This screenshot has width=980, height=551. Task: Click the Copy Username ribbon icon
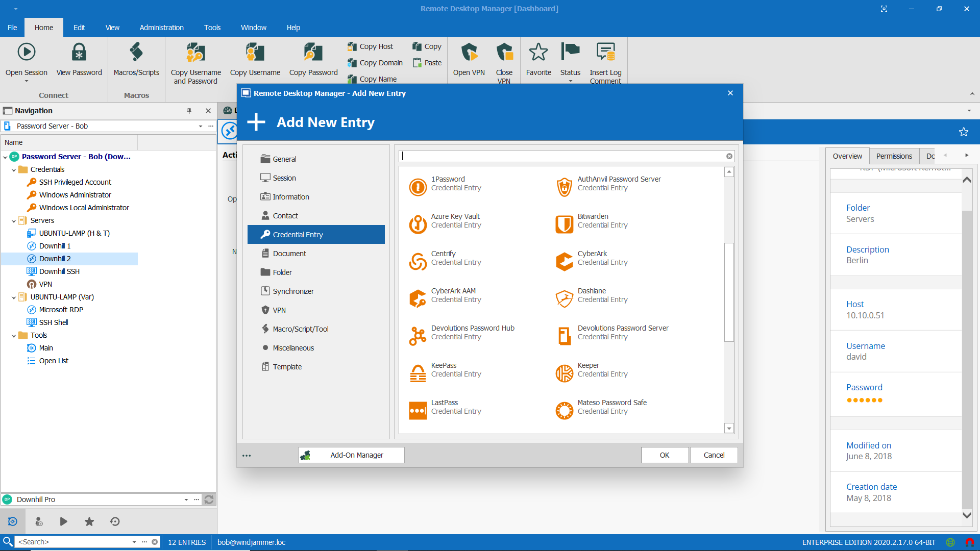(255, 52)
